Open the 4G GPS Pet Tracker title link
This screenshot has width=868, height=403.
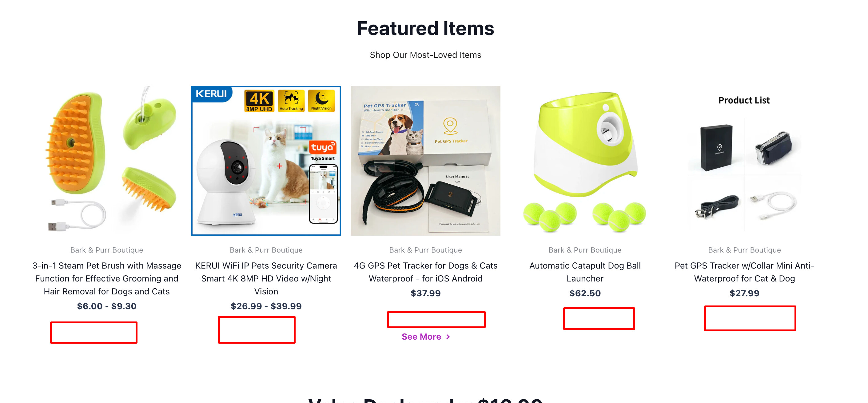(x=425, y=272)
